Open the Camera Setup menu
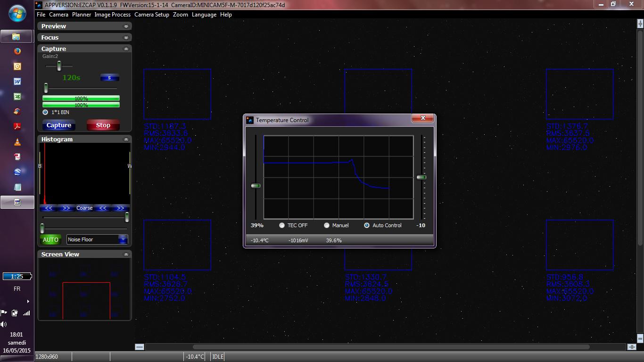 [151, 15]
